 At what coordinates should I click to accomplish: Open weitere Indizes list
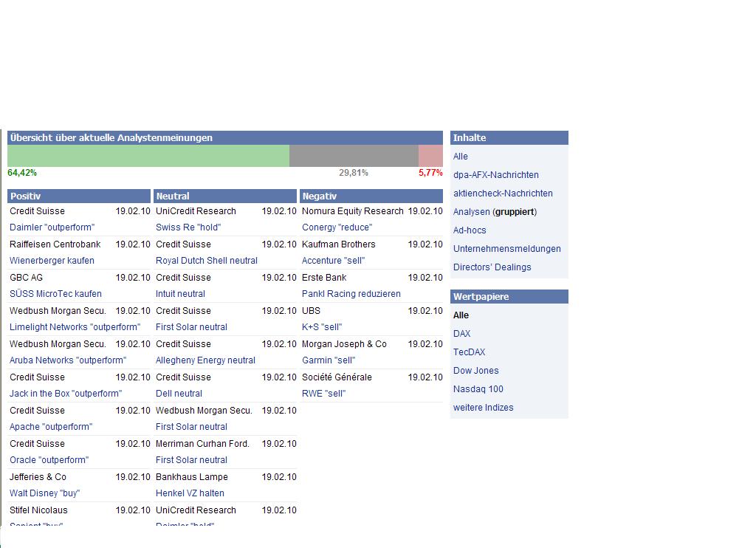point(483,408)
